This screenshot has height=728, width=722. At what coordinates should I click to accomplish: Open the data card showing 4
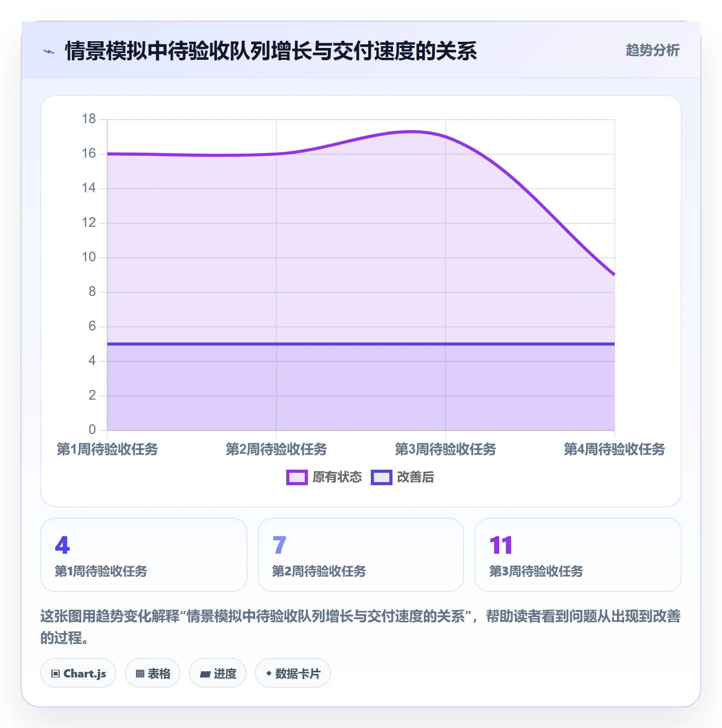(x=144, y=555)
